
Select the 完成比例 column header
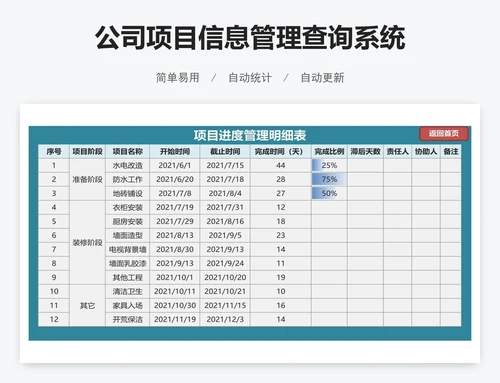point(329,151)
